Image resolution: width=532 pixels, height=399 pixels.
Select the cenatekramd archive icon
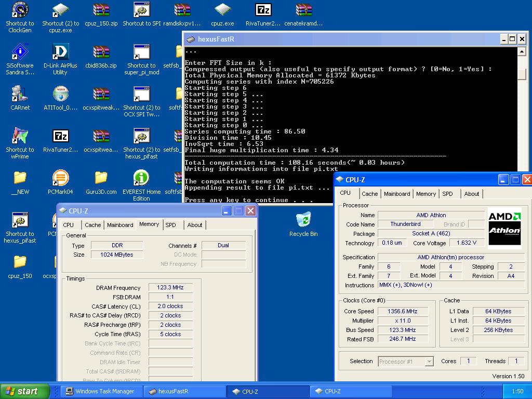pos(303,10)
